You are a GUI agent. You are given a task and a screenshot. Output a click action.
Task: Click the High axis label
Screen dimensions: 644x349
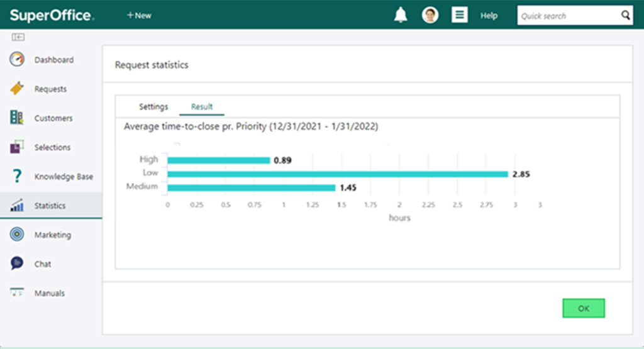pyautogui.click(x=148, y=159)
